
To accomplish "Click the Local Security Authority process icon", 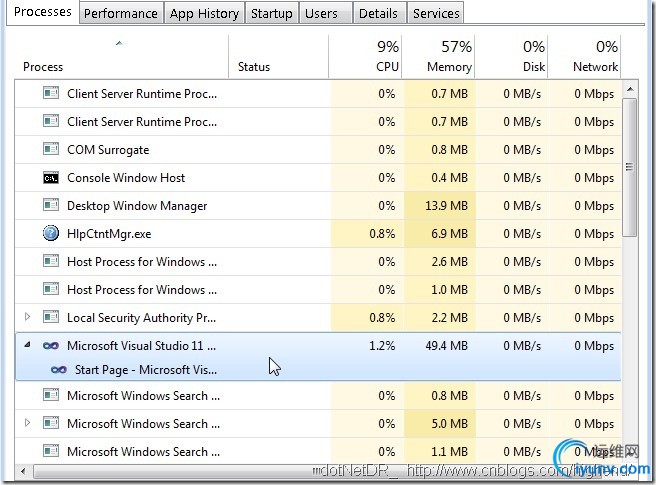I will [x=51, y=318].
